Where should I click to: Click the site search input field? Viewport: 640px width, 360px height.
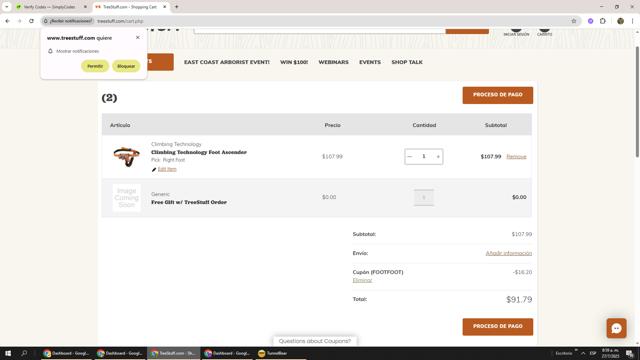[320, 31]
